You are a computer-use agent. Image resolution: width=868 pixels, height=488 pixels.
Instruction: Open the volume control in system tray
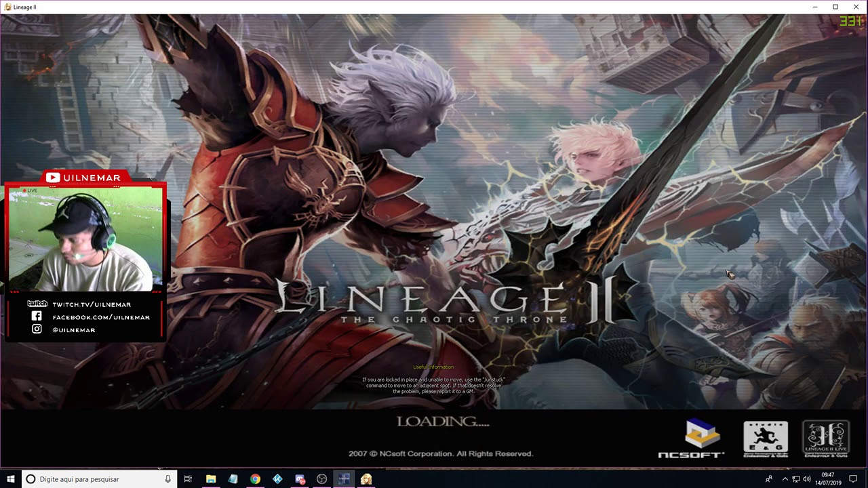[x=807, y=479]
